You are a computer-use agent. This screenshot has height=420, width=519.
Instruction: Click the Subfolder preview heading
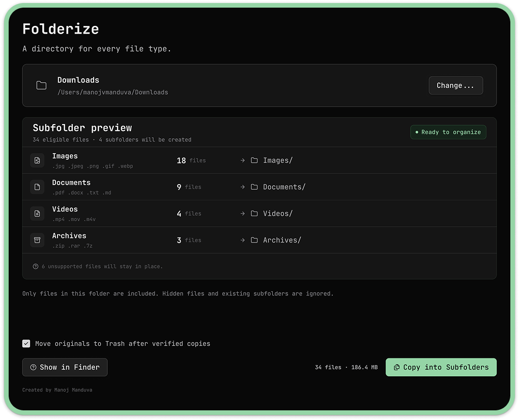coord(82,128)
